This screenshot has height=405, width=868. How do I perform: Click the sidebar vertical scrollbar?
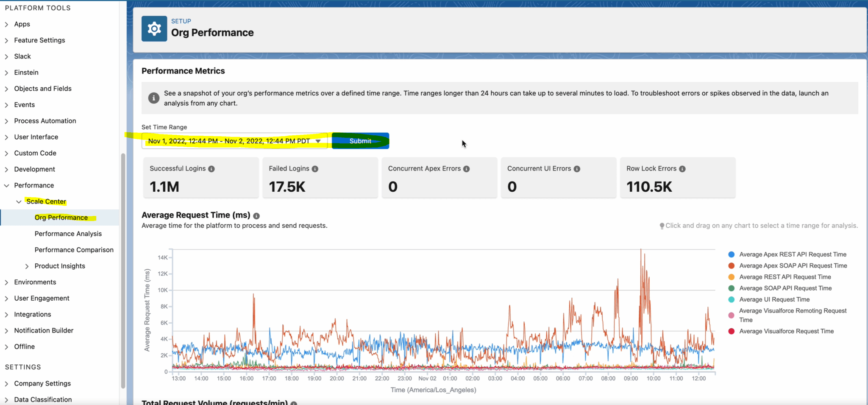[x=123, y=271]
